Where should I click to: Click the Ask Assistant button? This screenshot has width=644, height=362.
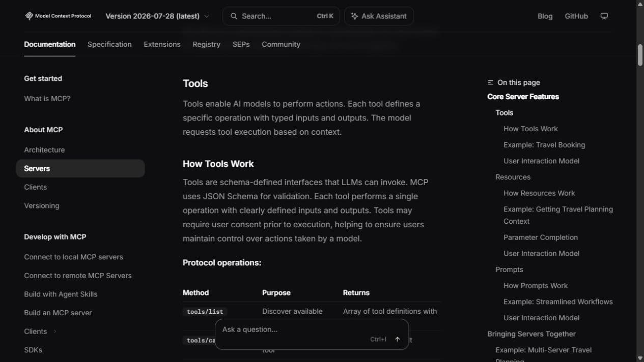379,16
